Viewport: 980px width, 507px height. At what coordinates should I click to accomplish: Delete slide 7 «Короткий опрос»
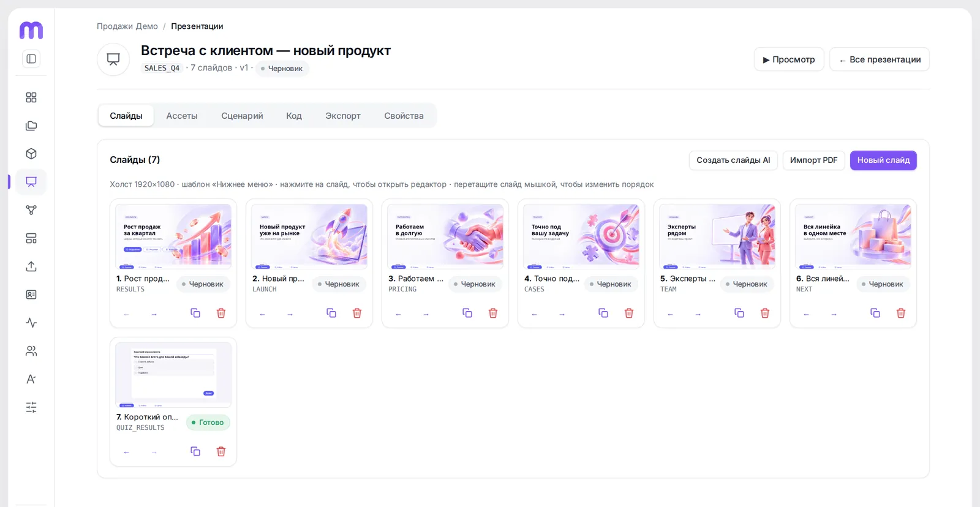[221, 451]
